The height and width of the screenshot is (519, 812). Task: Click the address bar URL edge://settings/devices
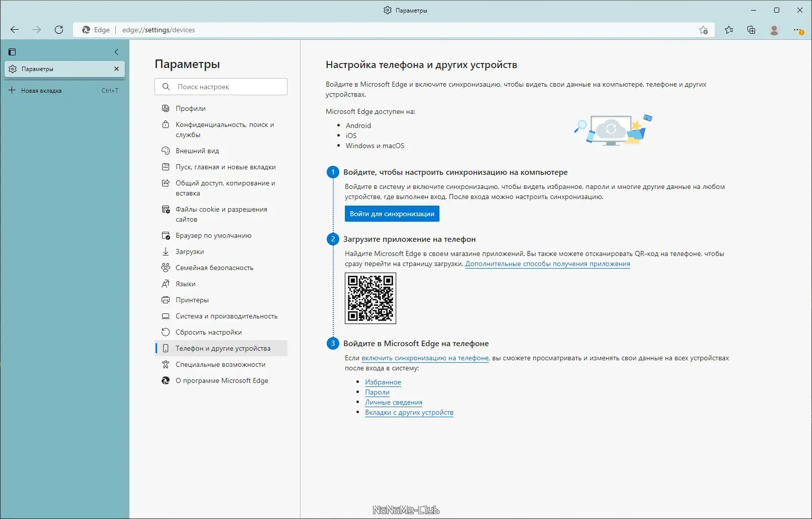[x=159, y=30]
